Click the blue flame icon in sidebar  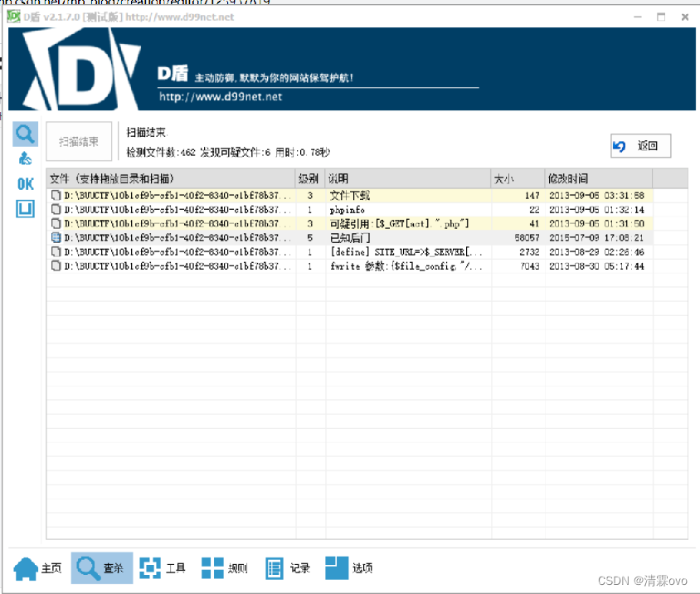(x=25, y=158)
